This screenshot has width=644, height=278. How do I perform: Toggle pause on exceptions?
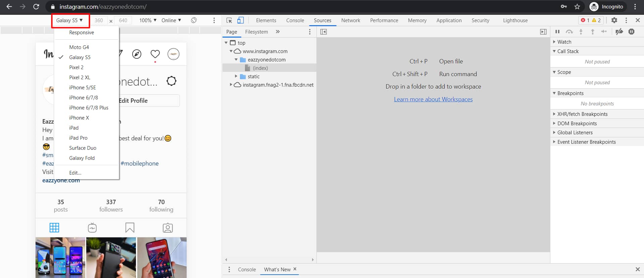pyautogui.click(x=631, y=32)
